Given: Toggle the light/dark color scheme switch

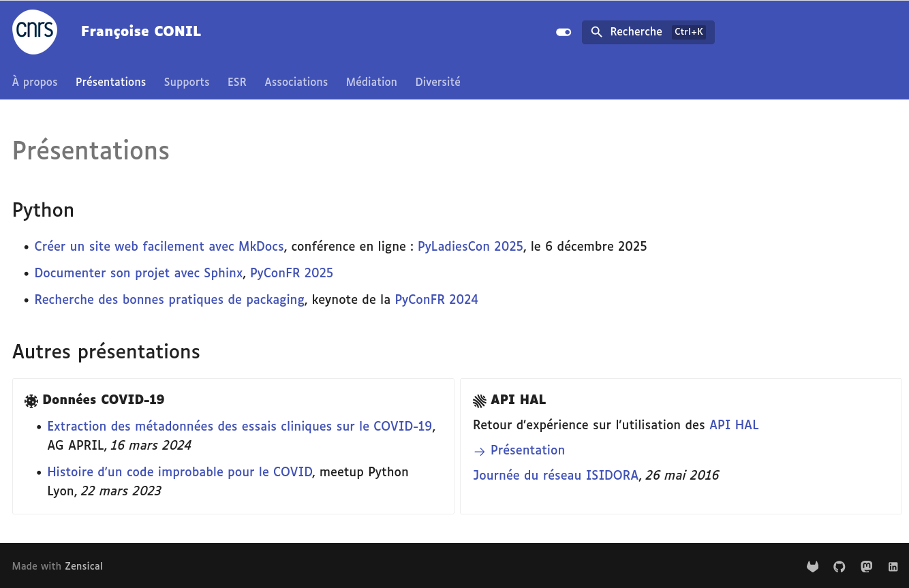Looking at the screenshot, I should click(x=564, y=32).
